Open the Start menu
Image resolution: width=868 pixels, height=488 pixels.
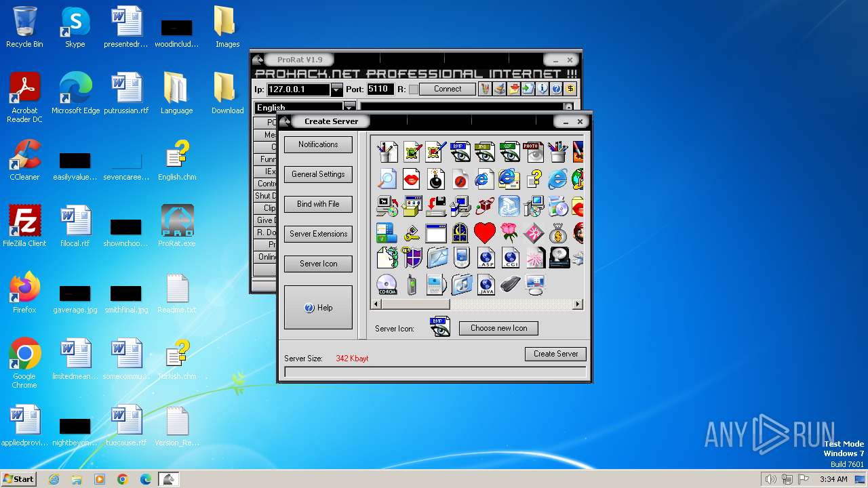tap(18, 479)
